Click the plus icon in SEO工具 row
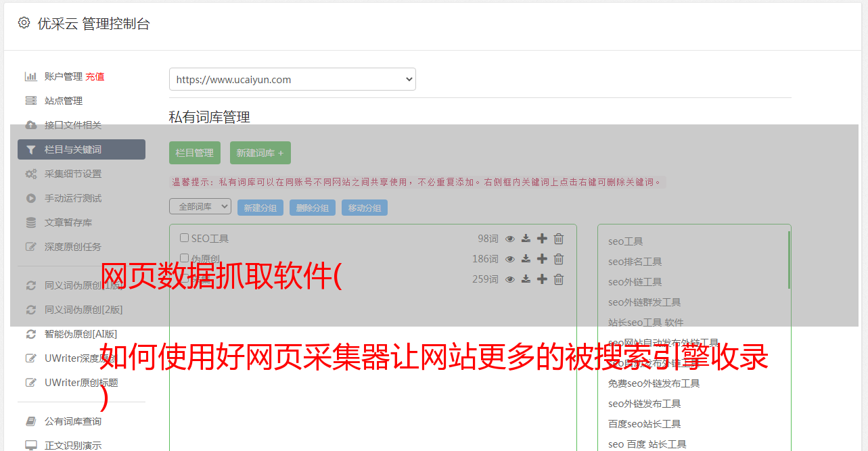The image size is (868, 451). tap(542, 239)
